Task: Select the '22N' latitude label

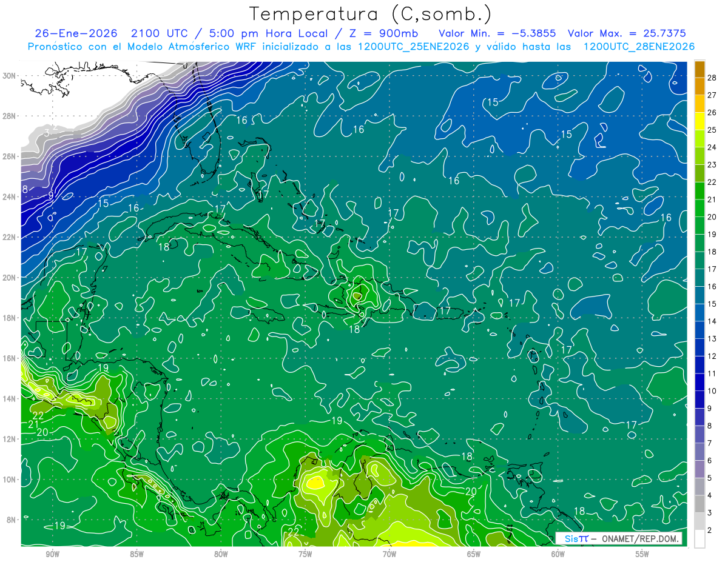Action: click(10, 237)
